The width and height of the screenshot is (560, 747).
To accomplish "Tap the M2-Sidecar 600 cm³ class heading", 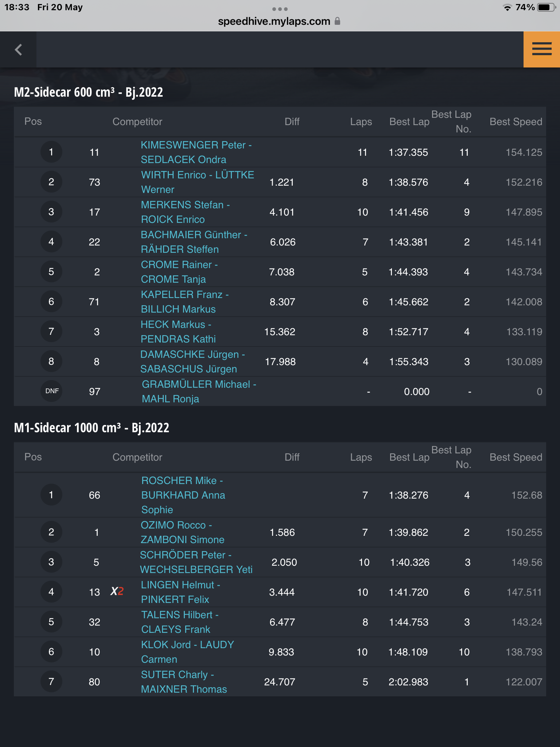I will (88, 92).
